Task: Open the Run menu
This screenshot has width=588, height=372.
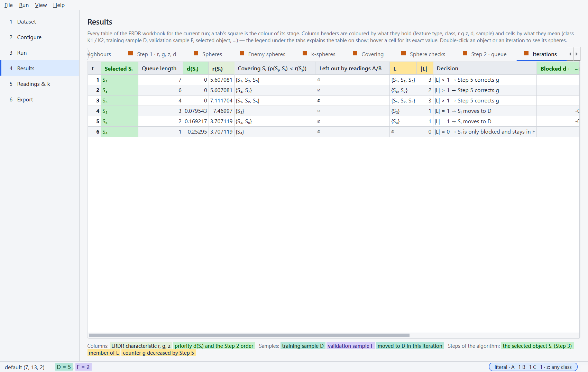Action: (x=24, y=5)
